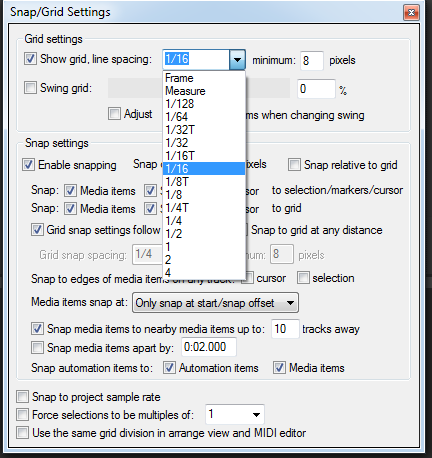This screenshot has height=458, width=432.
Task: Choose 1/8 grid spacing
Action: pyautogui.click(x=204, y=195)
